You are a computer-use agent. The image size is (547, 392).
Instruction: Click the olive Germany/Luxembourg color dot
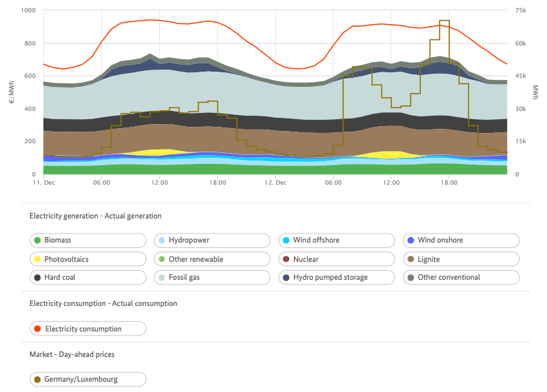point(37,379)
